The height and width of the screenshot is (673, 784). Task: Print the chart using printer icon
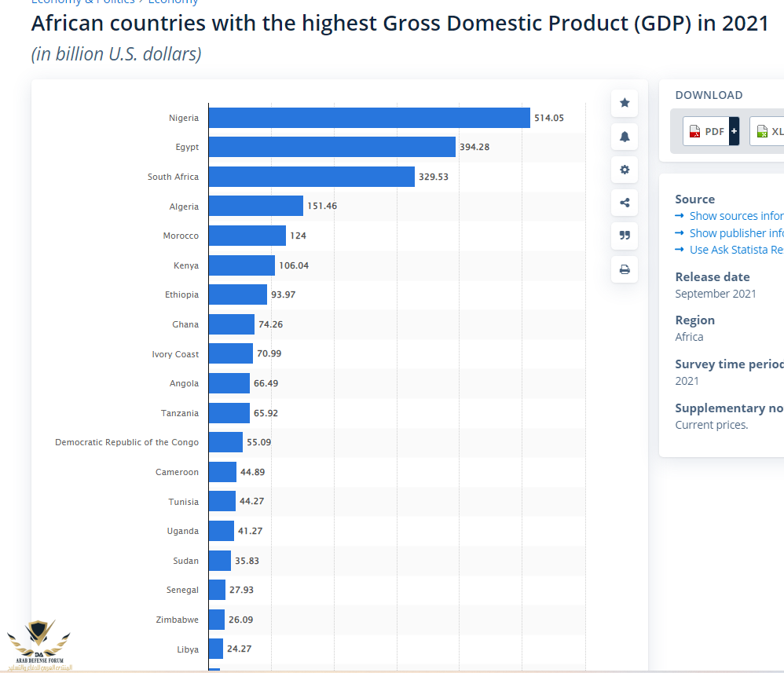pyautogui.click(x=625, y=269)
